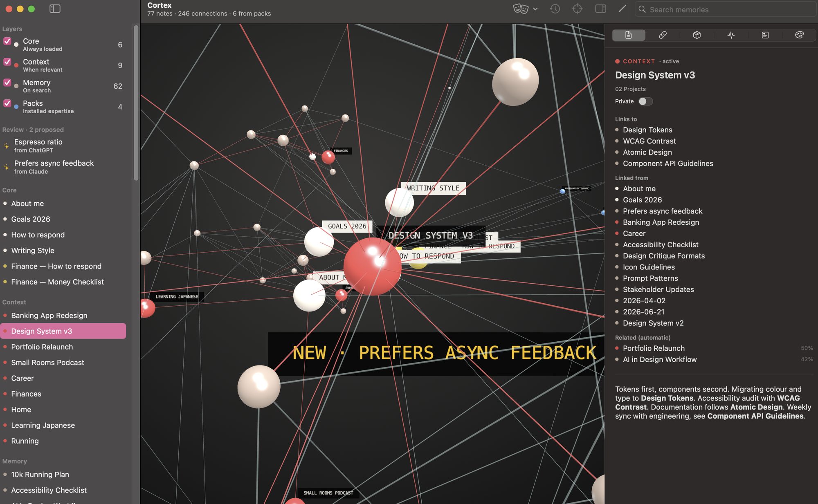Screen dimensions: 818x504
Task: Switch to the link connections tab
Action: [663, 35]
